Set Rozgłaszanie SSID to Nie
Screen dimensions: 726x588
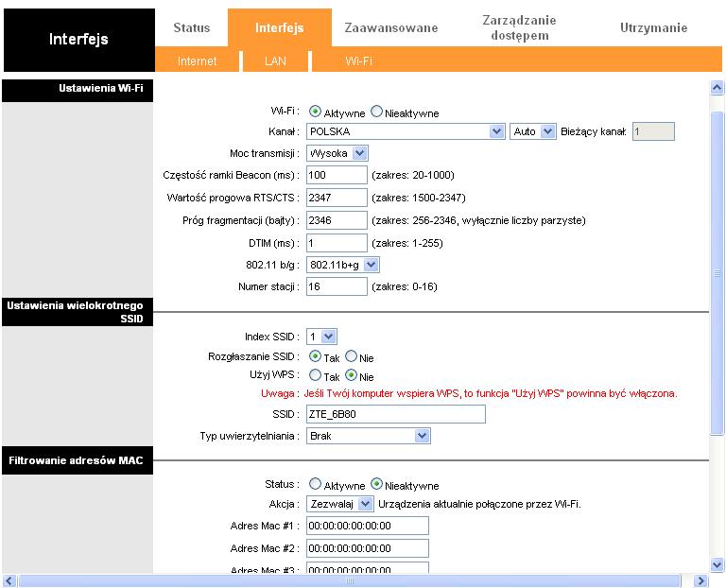(351, 356)
